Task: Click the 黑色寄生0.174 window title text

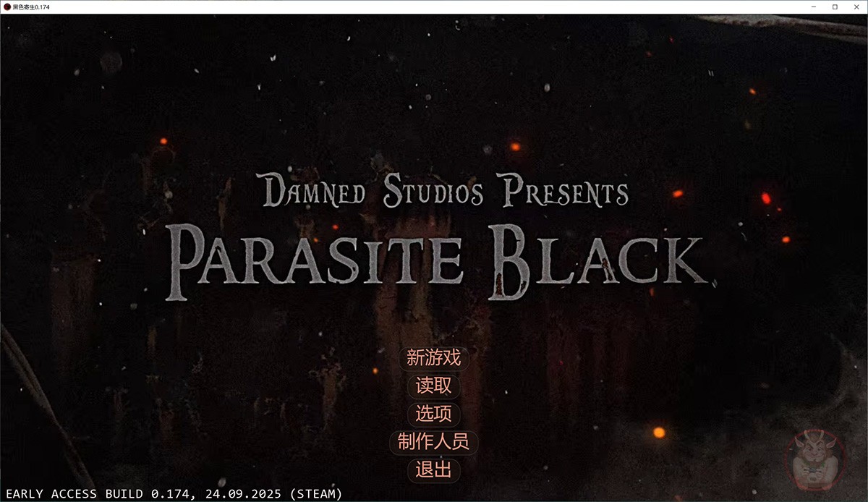Action: point(32,7)
